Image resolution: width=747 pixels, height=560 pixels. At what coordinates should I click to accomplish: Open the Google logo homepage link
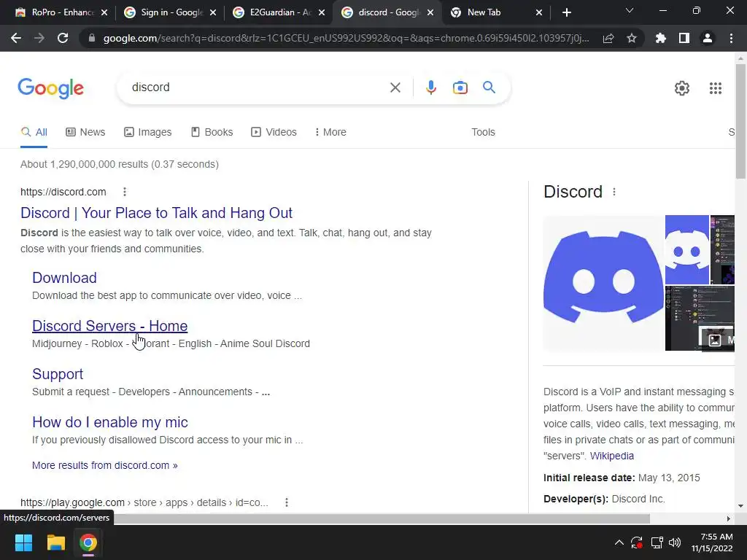[x=50, y=88]
